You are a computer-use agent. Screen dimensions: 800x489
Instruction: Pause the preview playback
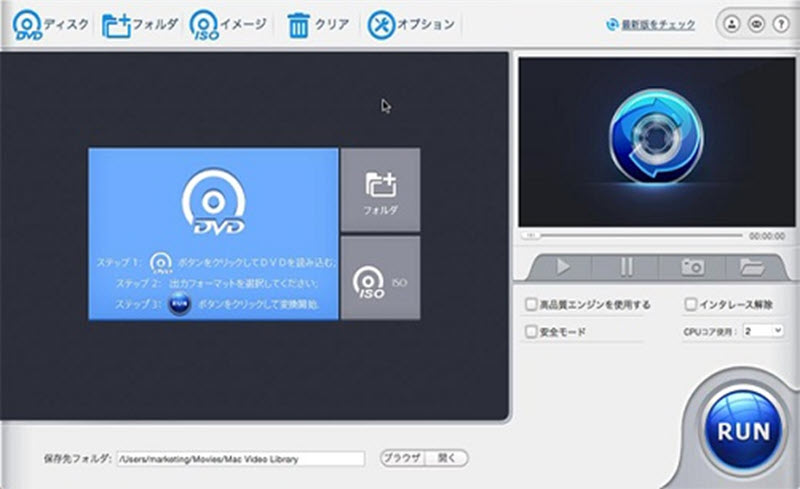tap(627, 267)
